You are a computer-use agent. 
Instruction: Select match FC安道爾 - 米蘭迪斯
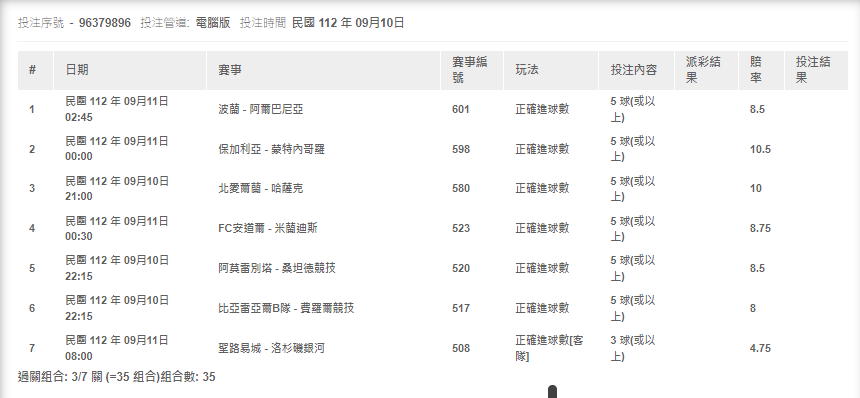pyautogui.click(x=268, y=228)
